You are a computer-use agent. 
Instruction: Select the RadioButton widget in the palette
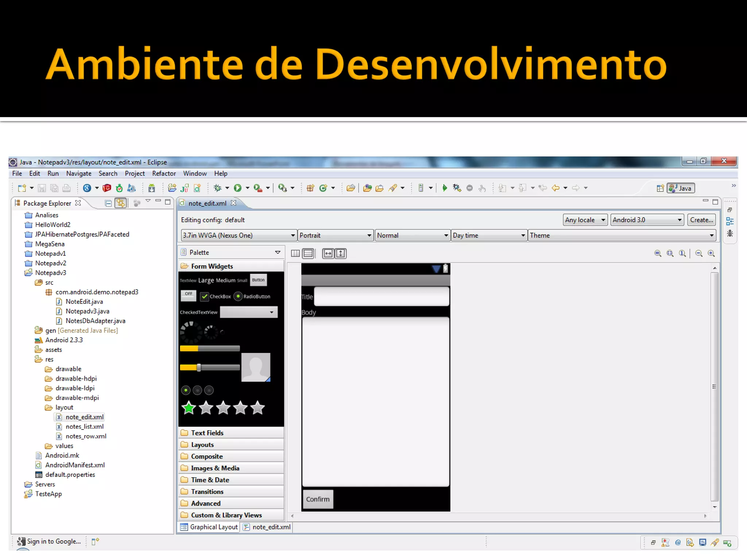coord(238,296)
